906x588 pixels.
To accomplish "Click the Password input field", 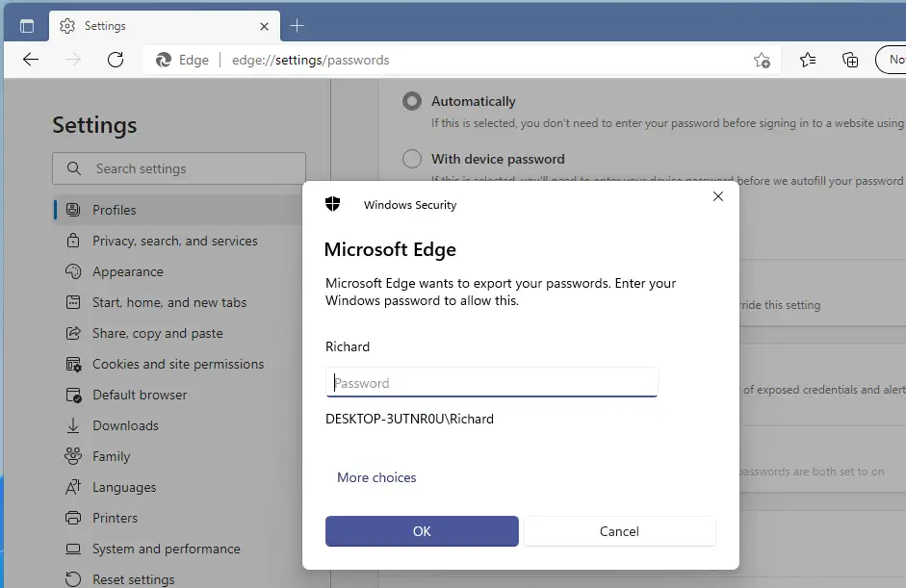I will coord(492,382).
